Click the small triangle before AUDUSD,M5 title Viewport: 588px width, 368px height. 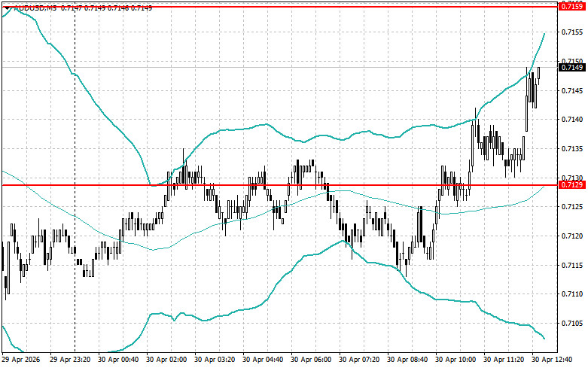[x=7, y=8]
